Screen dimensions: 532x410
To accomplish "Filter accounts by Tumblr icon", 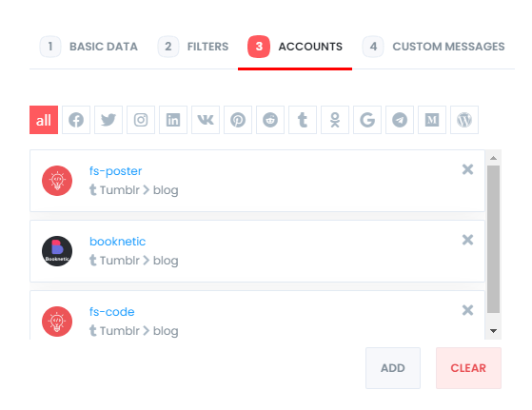I will 303,120.
